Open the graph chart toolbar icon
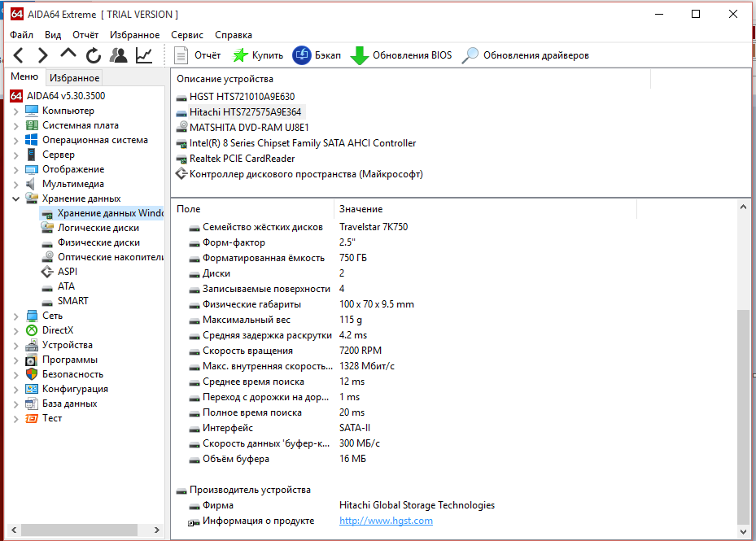This screenshot has width=756, height=541. pyautogui.click(x=144, y=55)
